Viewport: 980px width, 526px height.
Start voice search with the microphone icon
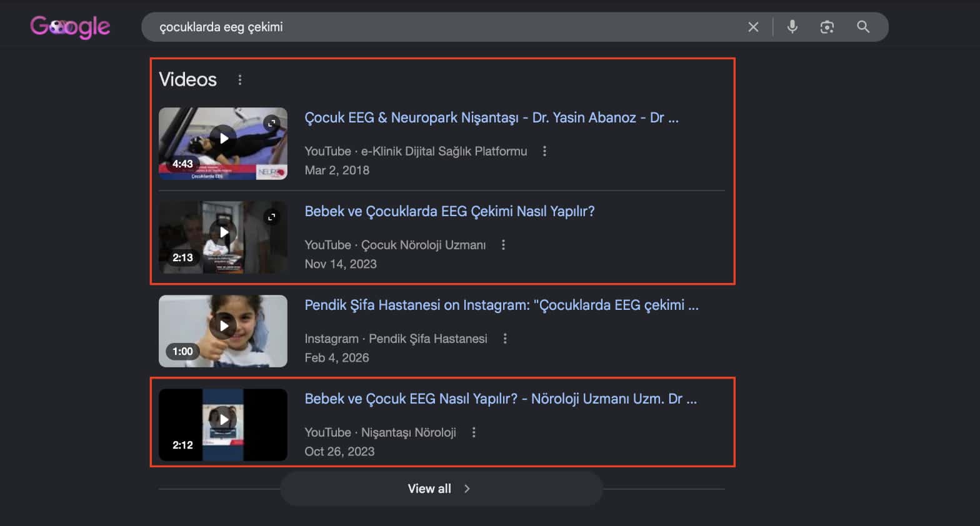(792, 27)
